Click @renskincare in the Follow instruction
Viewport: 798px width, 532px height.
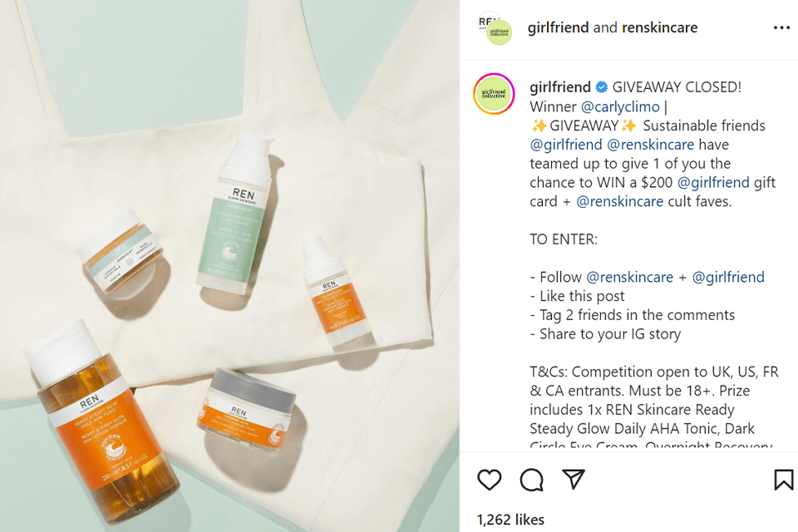[629, 277]
